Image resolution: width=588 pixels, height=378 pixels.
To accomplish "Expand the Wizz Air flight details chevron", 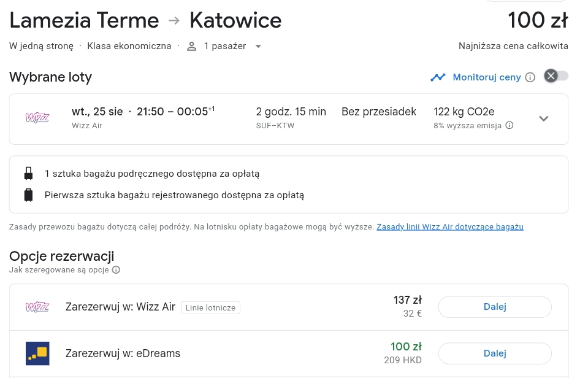I will [543, 118].
